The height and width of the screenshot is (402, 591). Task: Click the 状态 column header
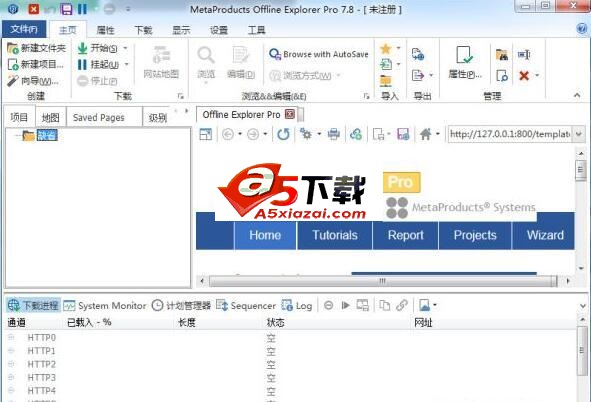click(276, 323)
